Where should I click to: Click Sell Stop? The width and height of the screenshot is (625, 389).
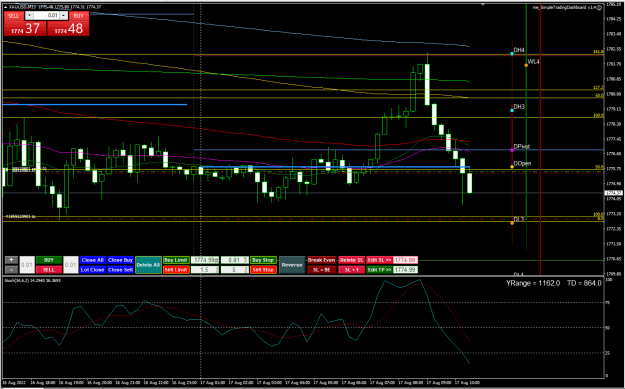pos(263,270)
